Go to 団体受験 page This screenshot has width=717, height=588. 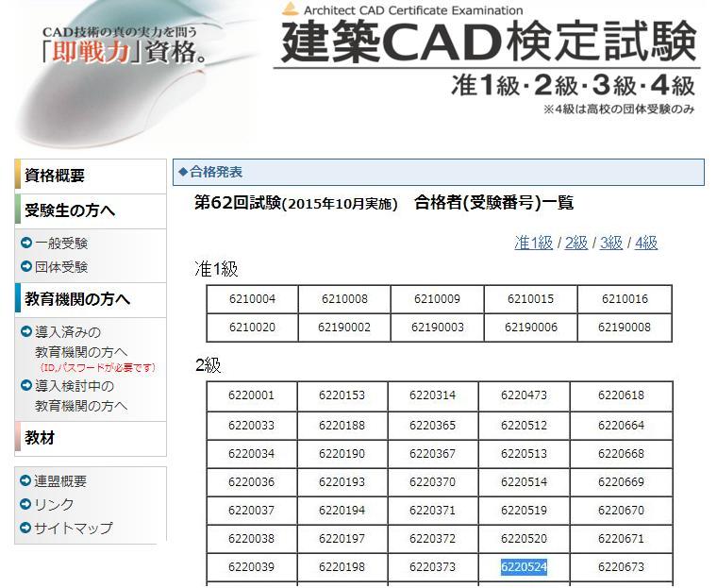pyautogui.click(x=61, y=267)
